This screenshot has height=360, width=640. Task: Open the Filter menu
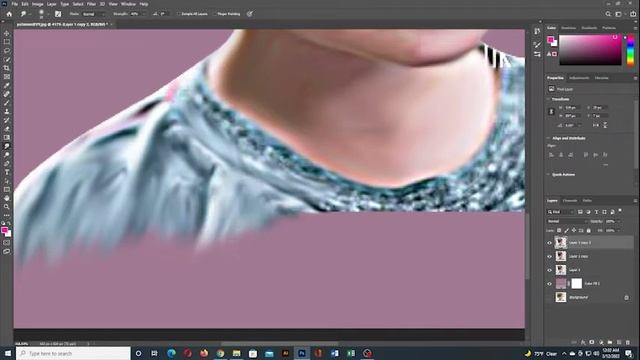91,4
